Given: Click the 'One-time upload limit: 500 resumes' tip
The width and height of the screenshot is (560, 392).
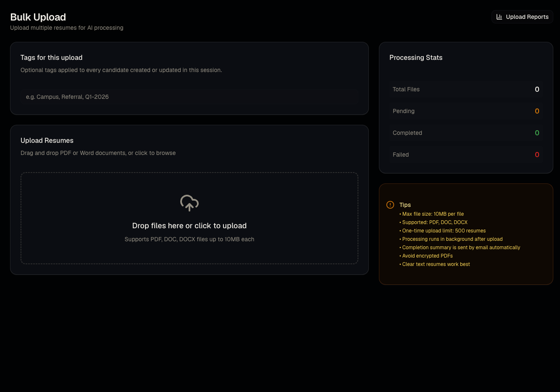Looking at the screenshot, I should click(x=443, y=231).
